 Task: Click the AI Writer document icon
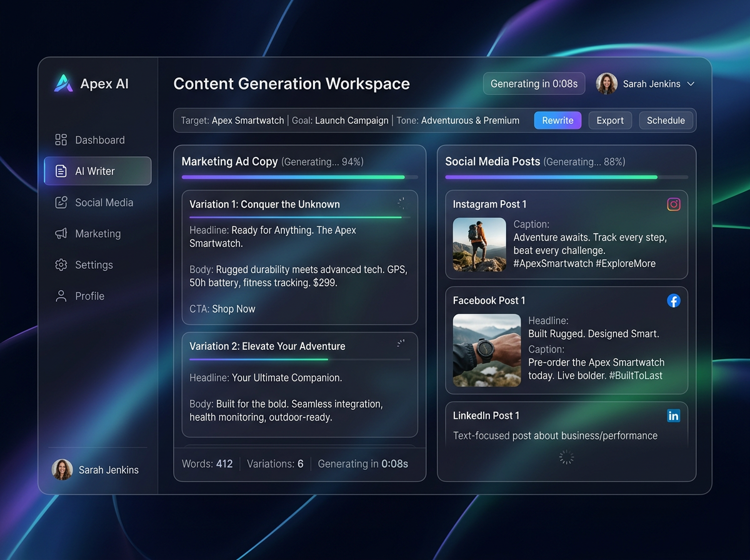point(61,171)
